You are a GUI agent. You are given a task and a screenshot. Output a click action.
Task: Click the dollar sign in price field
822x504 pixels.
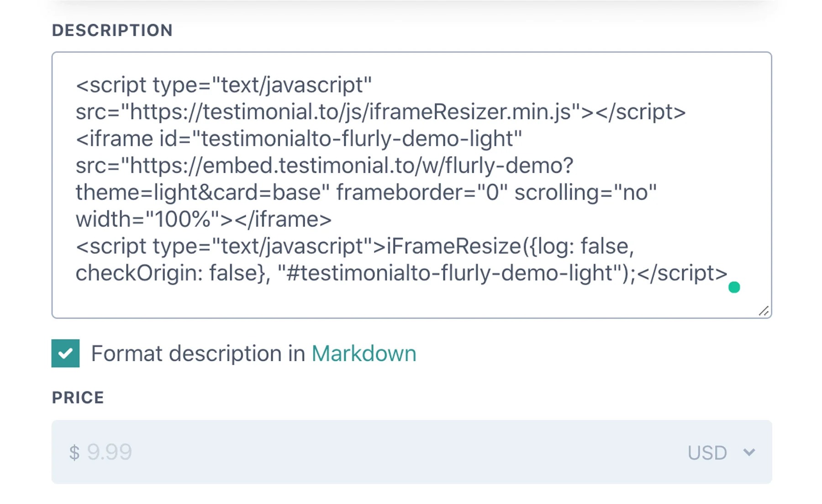coord(74,453)
